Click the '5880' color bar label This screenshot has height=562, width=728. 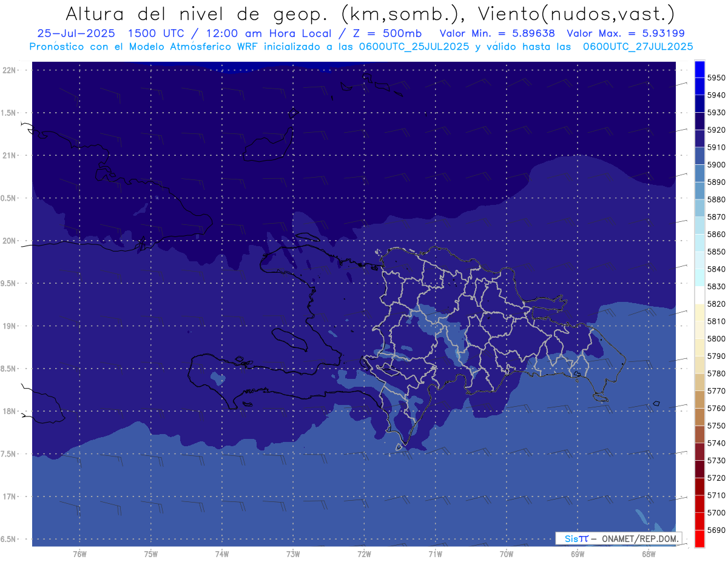click(716, 199)
